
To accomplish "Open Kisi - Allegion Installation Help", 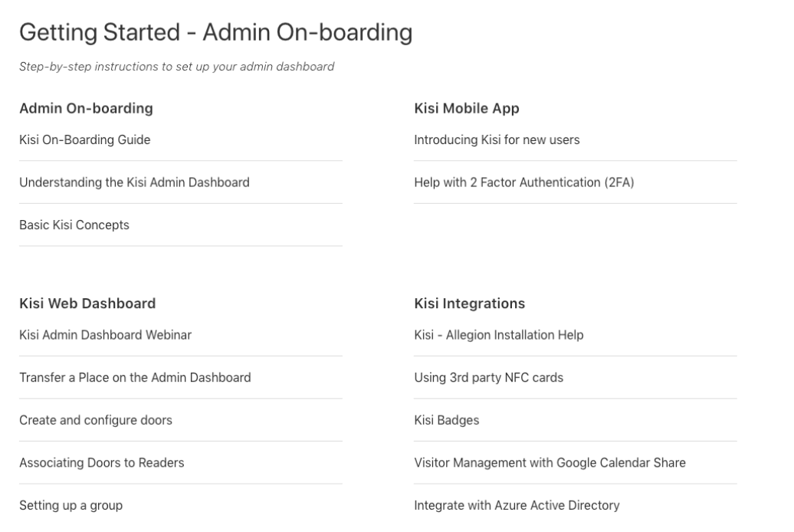I will click(x=499, y=335).
